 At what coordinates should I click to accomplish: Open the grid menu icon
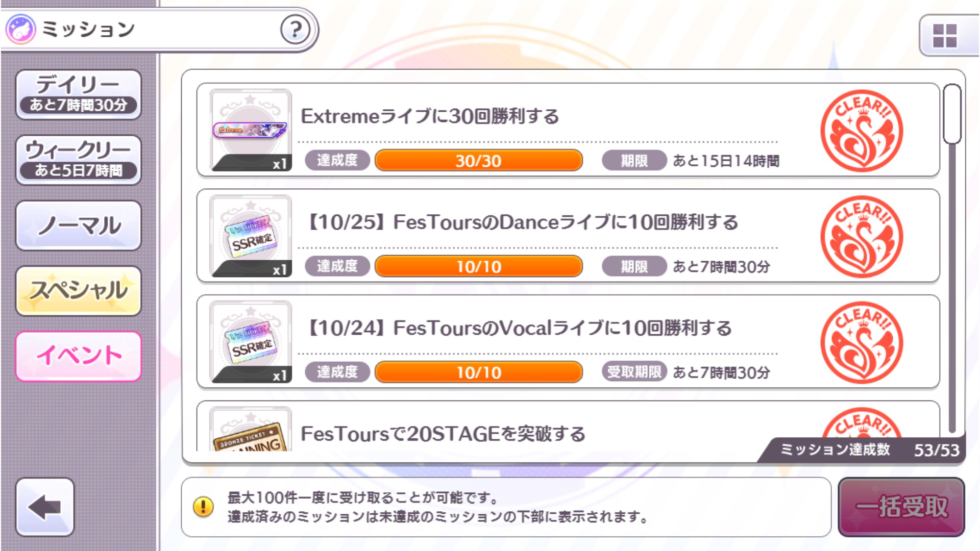pos(944,36)
